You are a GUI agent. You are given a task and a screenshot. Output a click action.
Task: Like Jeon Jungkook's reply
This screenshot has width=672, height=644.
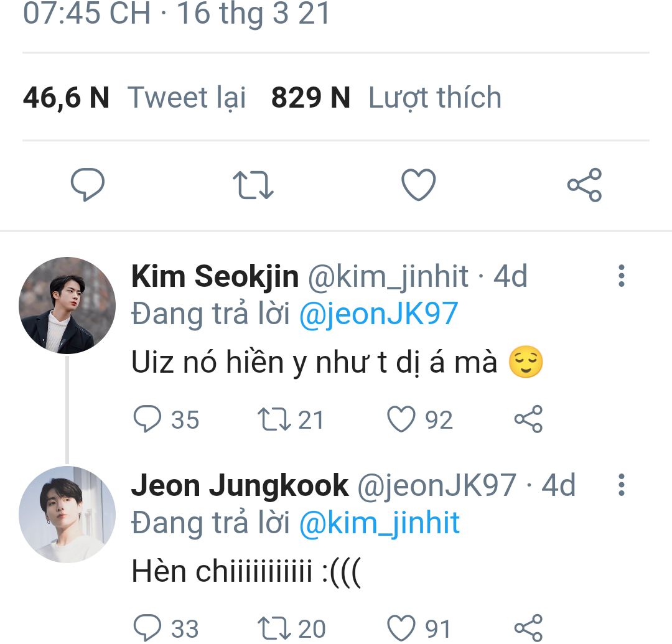401,628
